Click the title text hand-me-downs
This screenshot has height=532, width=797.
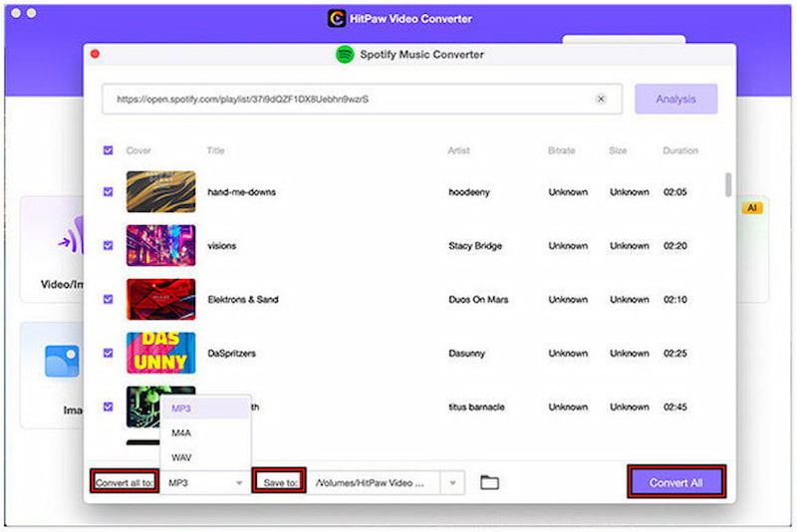point(241,192)
